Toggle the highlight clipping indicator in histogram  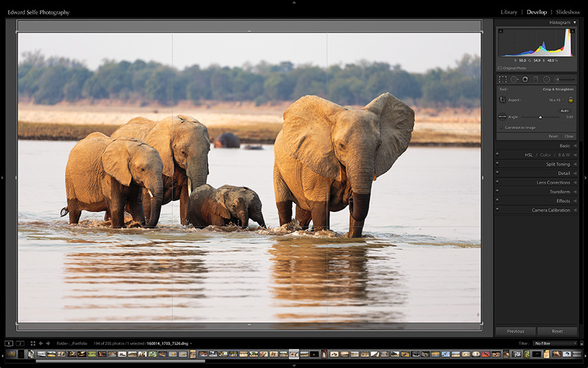coord(572,31)
